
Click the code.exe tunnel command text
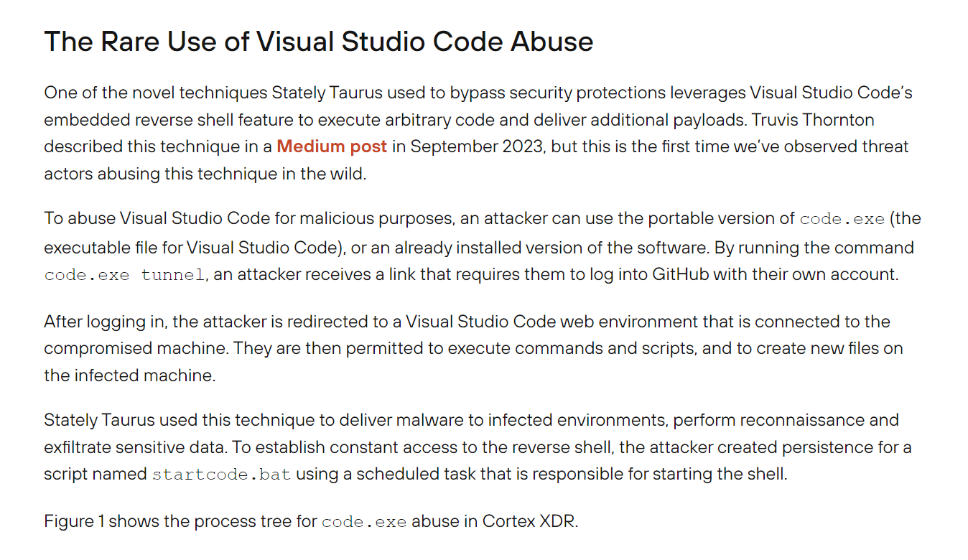124,275
